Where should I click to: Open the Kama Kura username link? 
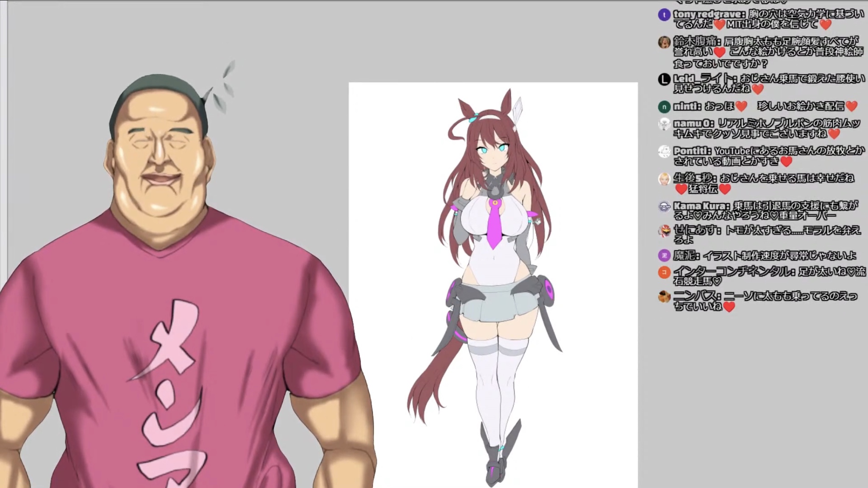[x=701, y=206]
